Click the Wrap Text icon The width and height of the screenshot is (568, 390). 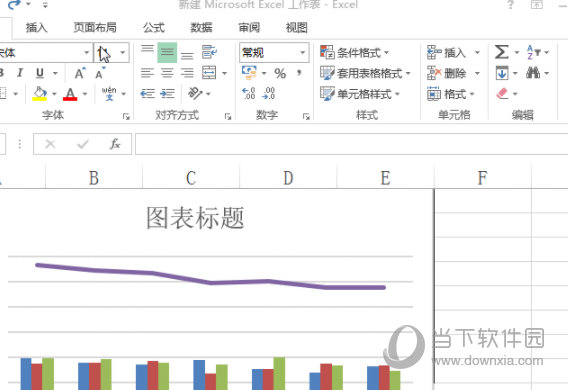[209, 53]
